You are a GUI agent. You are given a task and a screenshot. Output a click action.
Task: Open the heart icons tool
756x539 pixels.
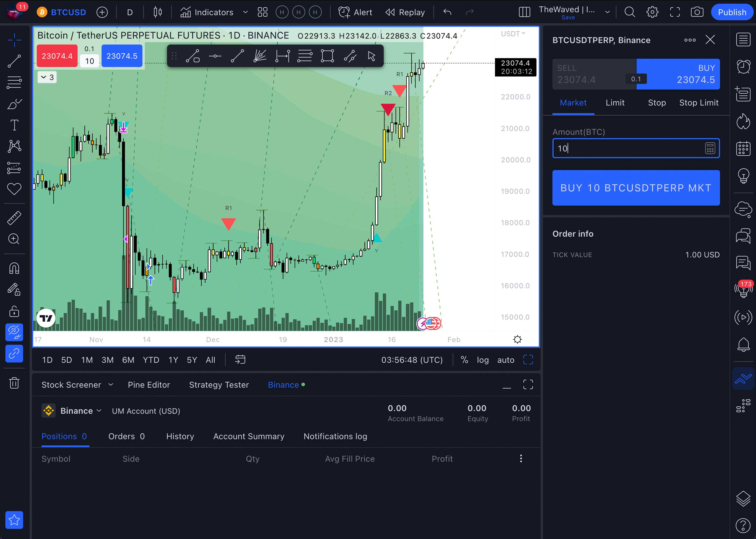point(14,189)
